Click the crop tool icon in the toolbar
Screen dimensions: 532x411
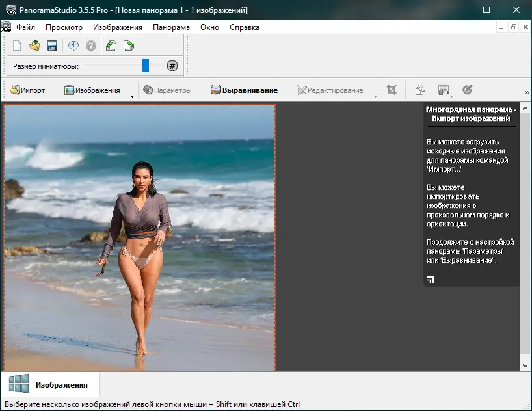[392, 90]
